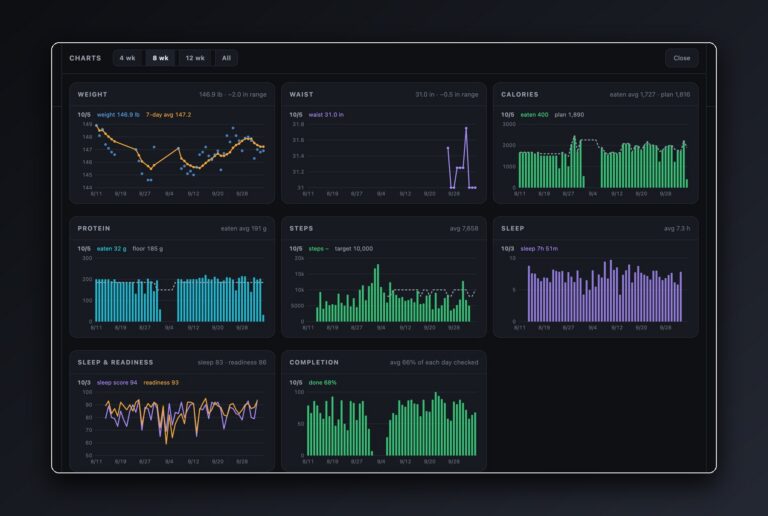This screenshot has width=768, height=516.
Task: Switch the chart range to 12 wk
Action: [x=195, y=58]
